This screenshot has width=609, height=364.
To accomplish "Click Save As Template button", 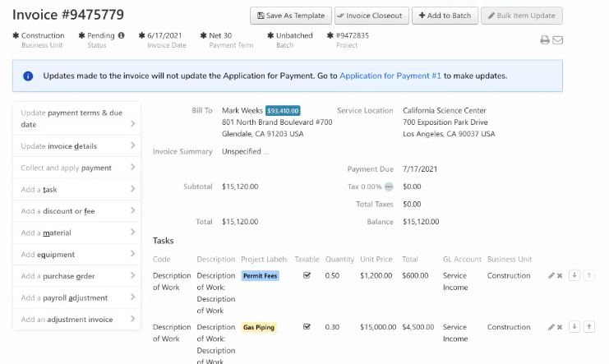I will click(291, 16).
